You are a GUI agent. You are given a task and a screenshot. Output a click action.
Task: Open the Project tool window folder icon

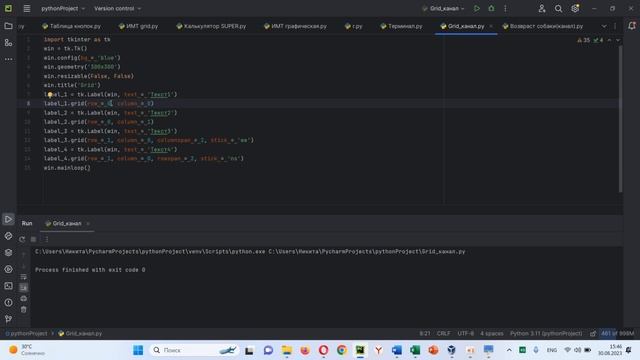8,26
